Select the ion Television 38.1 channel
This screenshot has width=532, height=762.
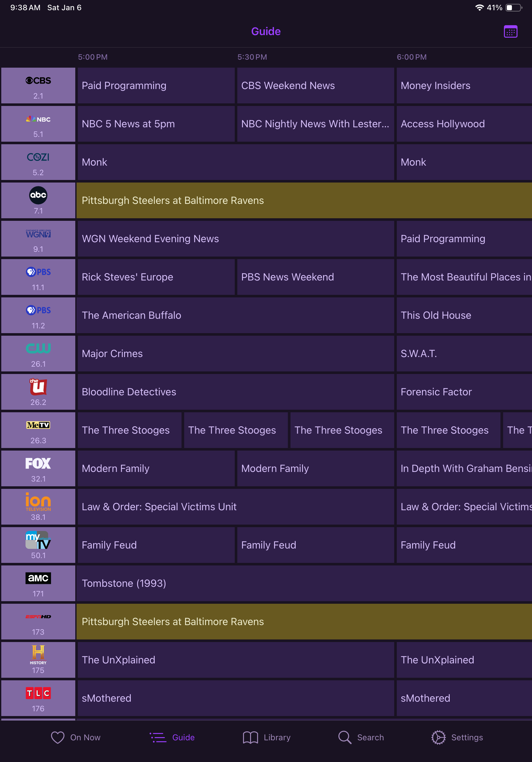pos(38,506)
